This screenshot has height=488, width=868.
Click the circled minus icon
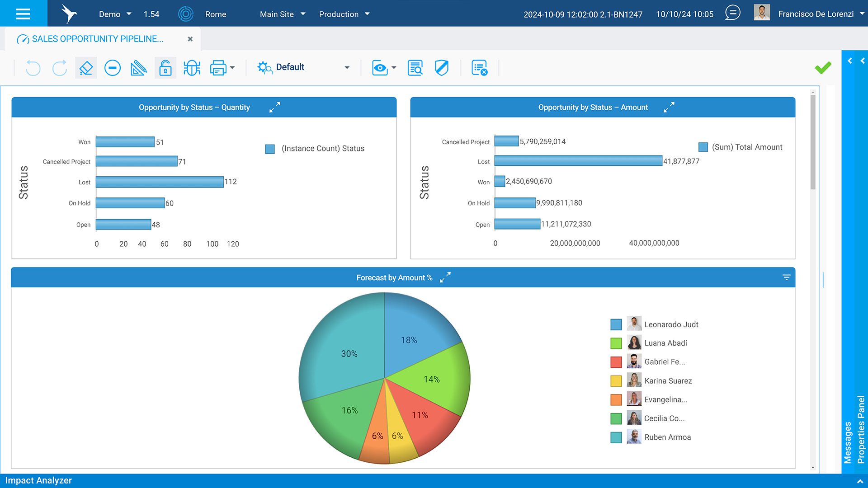(x=113, y=68)
